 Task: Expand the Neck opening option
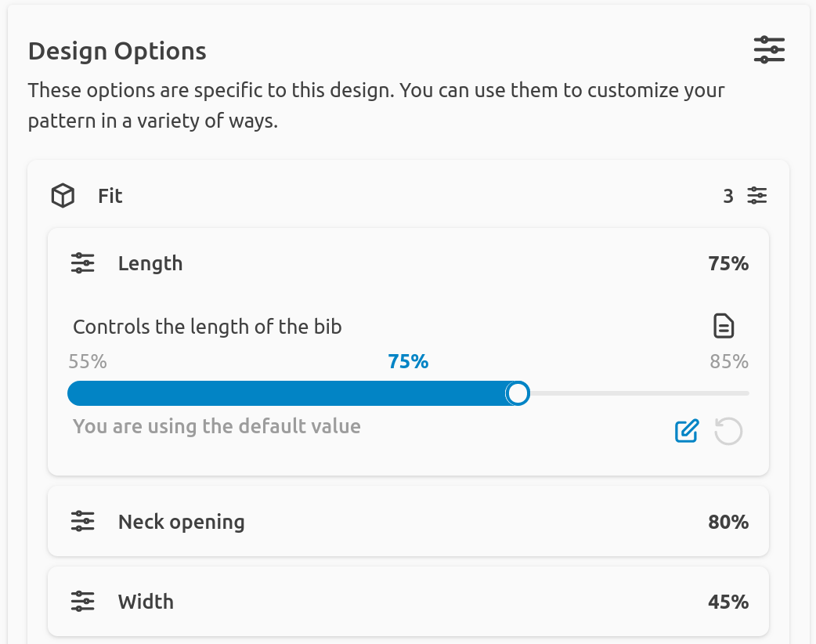pos(409,521)
